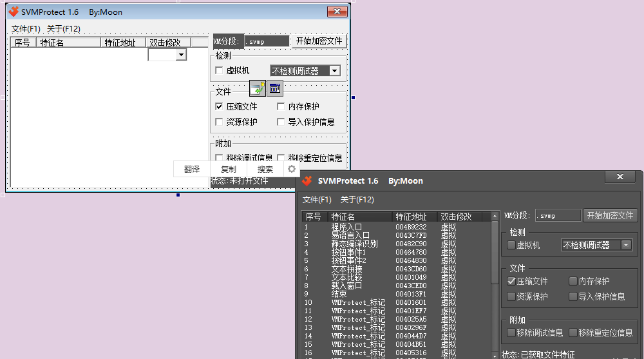Expand 不检测调试器 dropdown in dark window

click(626, 245)
